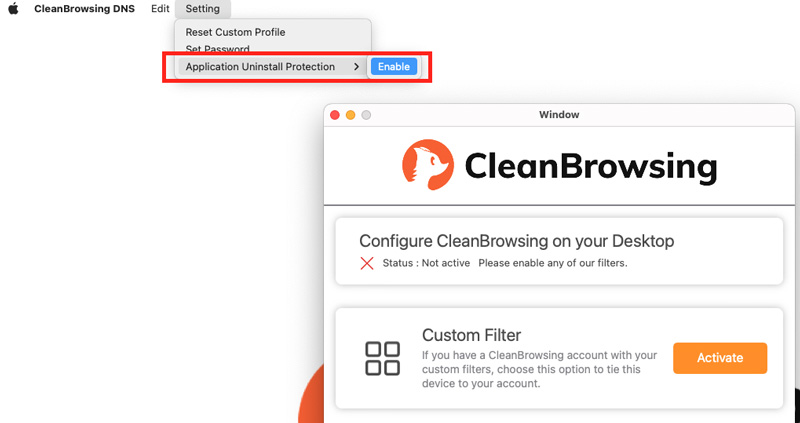Image resolution: width=800 pixels, height=423 pixels.
Task: Click the Status: Not active label
Action: click(426, 263)
